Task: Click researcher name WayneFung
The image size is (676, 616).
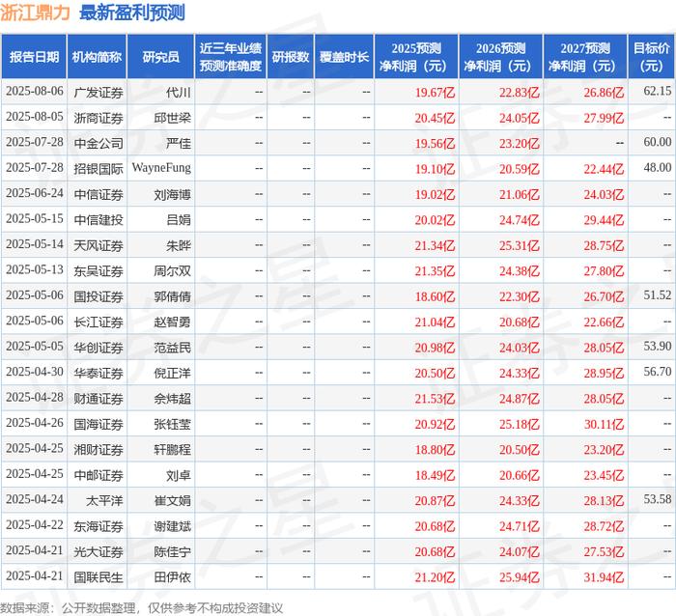Action: click(x=161, y=168)
